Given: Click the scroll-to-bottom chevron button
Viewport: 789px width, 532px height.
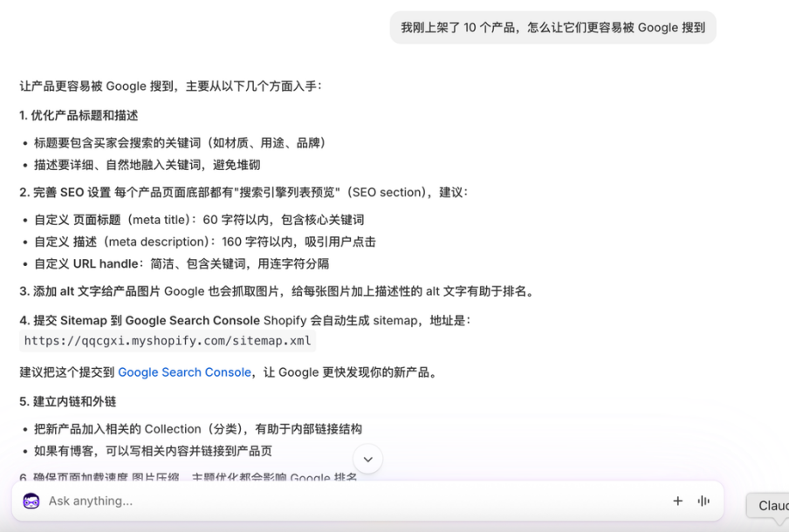Looking at the screenshot, I should point(367,459).
